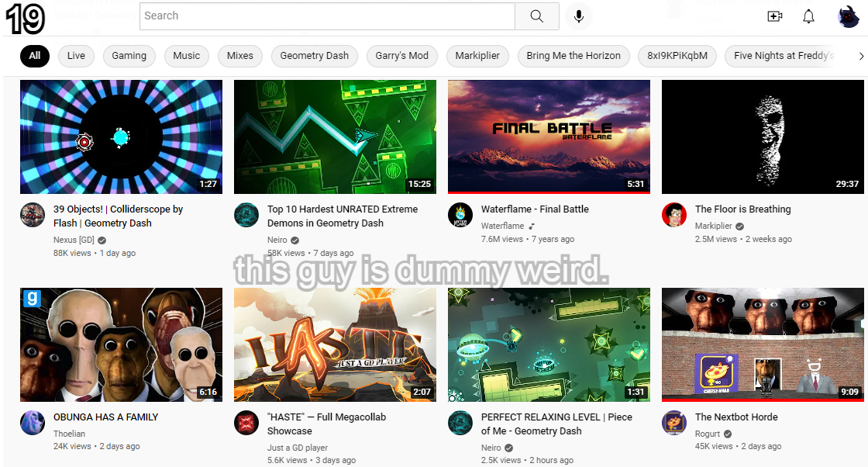Select the Geometry Dash filter chip
This screenshot has width=868, height=467.
point(314,56)
